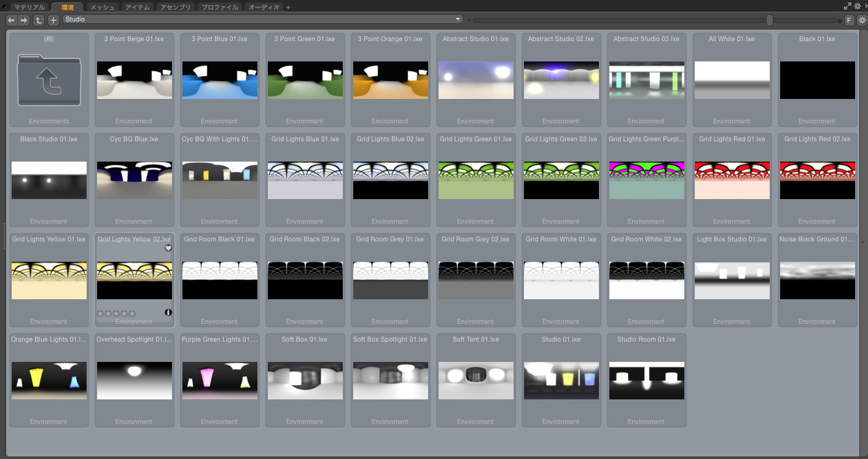Select Overhead Spotlight 01 preset
868x459 pixels.
134,380
